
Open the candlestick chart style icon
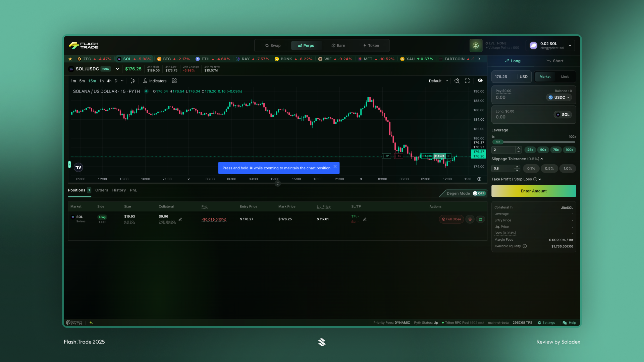pos(132,81)
